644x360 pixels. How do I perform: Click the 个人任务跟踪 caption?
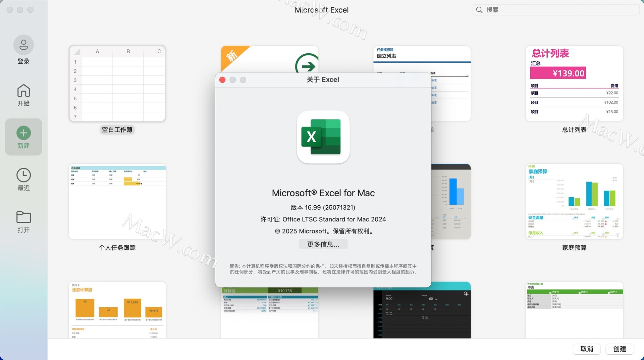(117, 248)
